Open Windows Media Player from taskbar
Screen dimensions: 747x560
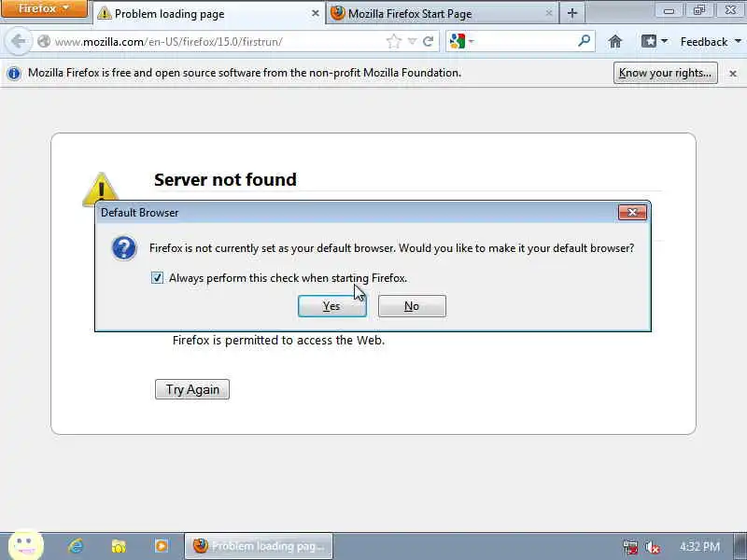click(x=162, y=546)
